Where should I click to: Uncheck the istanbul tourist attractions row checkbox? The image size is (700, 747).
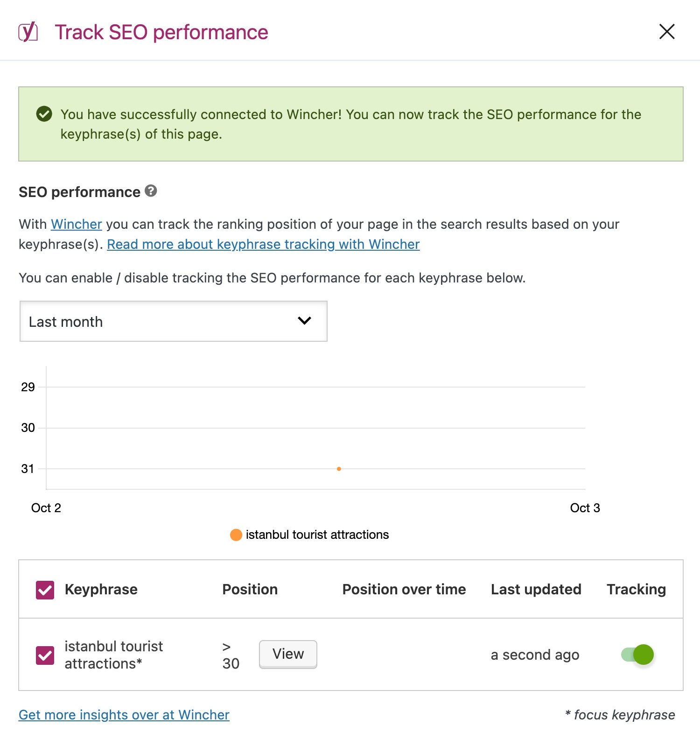(x=45, y=655)
